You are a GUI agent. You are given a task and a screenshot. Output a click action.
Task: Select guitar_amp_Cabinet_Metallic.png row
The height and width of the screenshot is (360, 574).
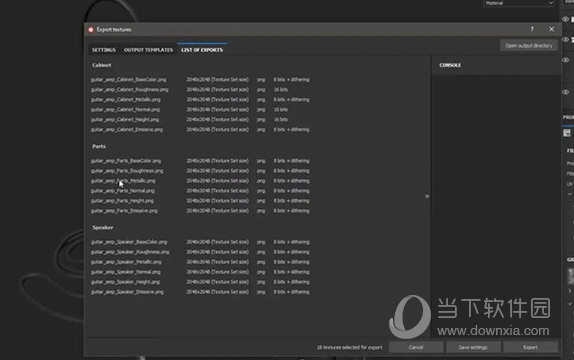click(200, 100)
